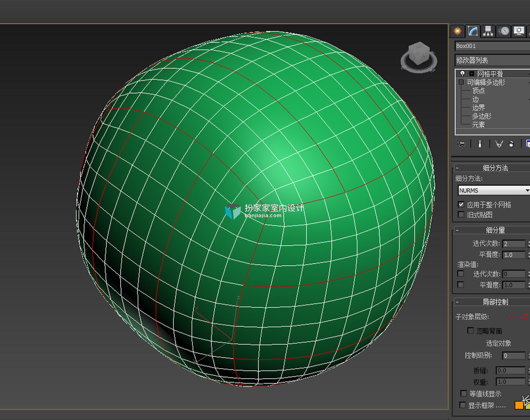Enable the 旧式贴图 checkbox
This screenshot has height=420, width=530.
tap(461, 214)
